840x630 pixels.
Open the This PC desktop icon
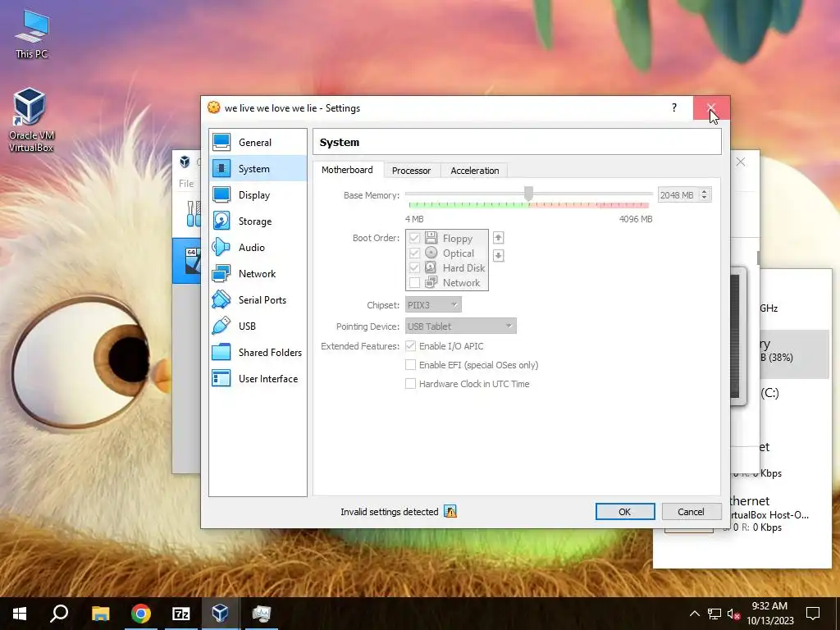click(x=32, y=34)
